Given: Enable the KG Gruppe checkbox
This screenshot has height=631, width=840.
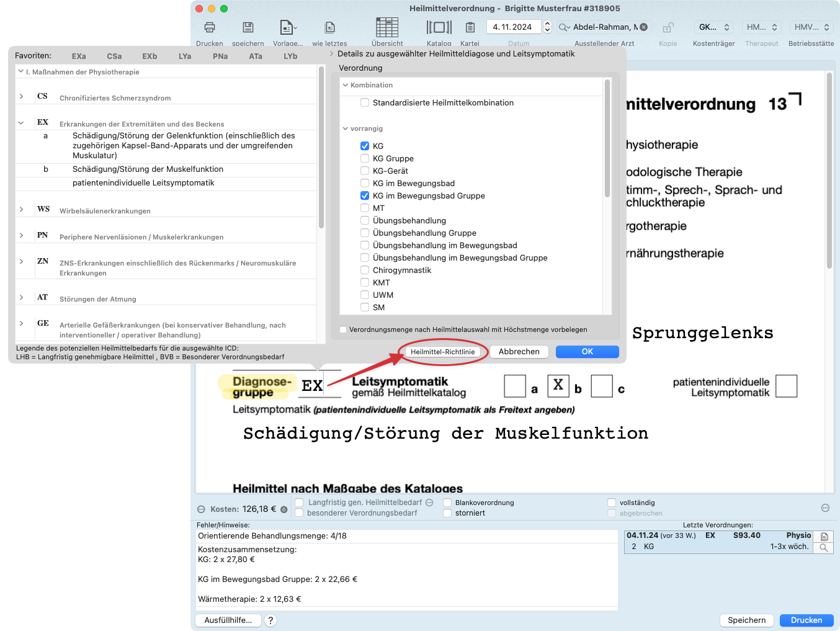Looking at the screenshot, I should point(365,158).
